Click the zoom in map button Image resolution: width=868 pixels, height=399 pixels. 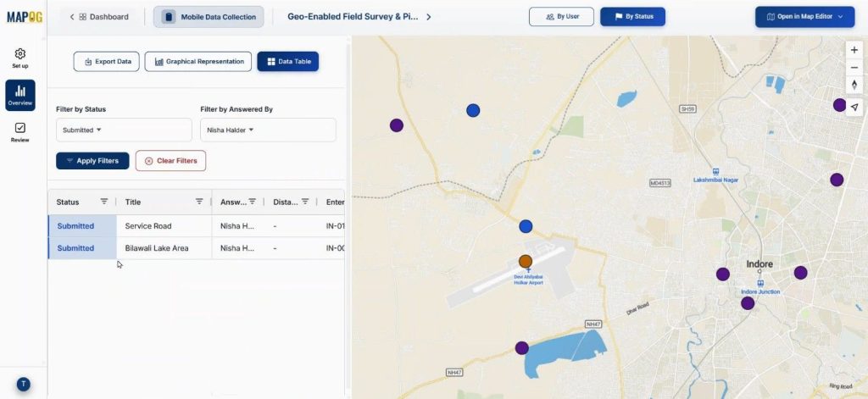[854, 50]
